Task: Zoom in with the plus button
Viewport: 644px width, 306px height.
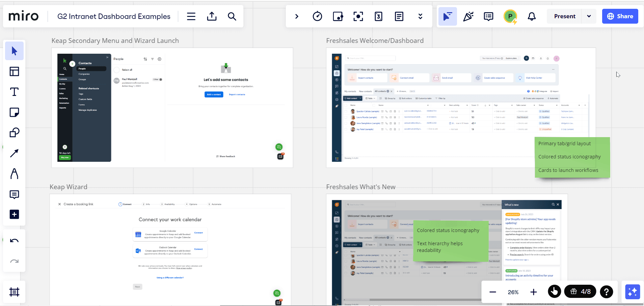Action: [x=533, y=292]
